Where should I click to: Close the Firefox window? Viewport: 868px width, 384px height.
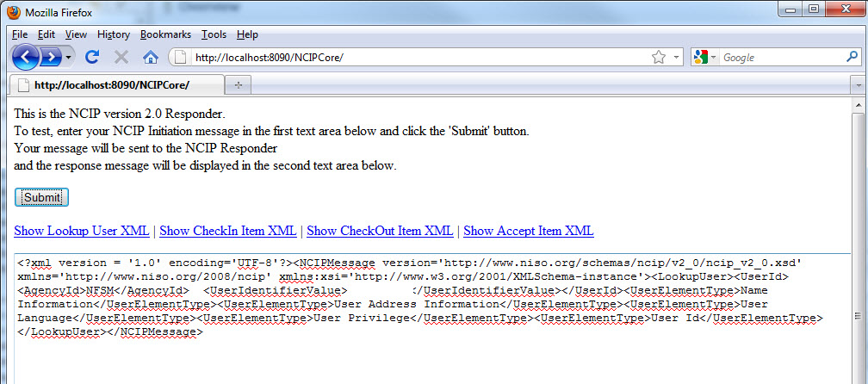click(846, 9)
